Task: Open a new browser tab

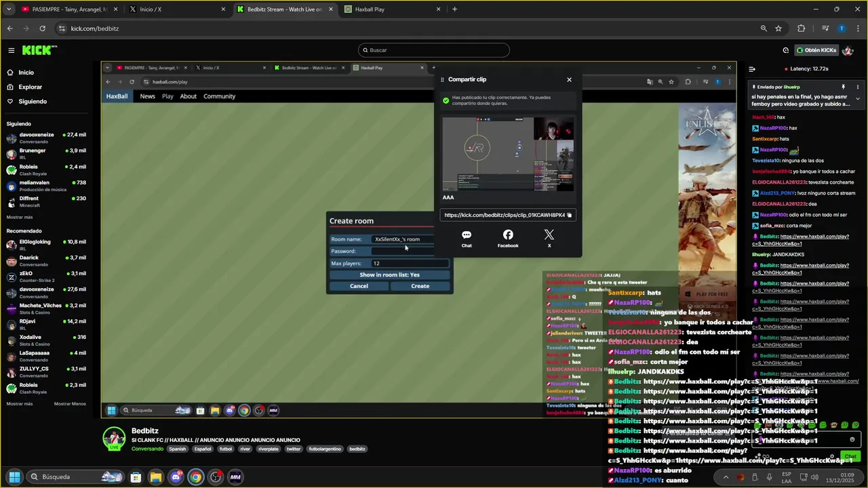Action: point(454,9)
